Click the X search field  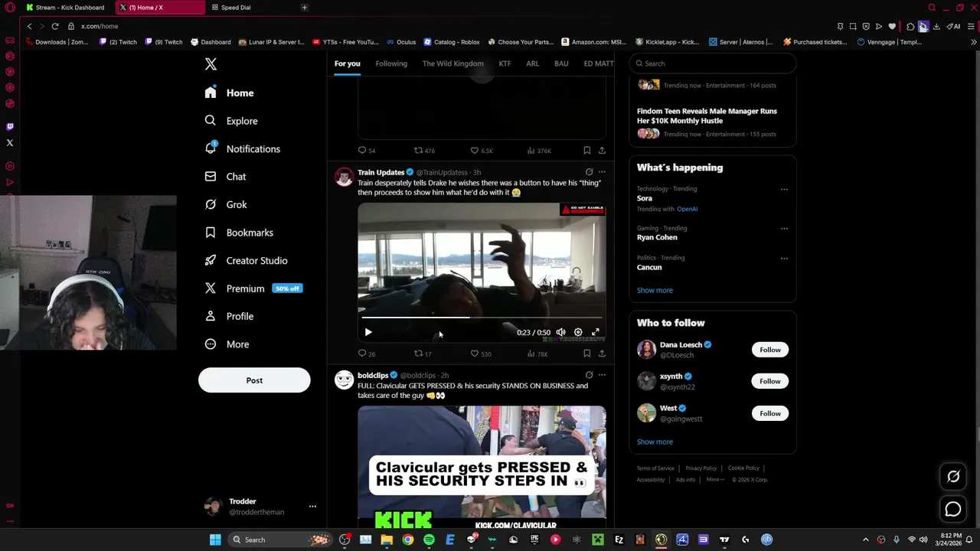pyautogui.click(x=713, y=64)
